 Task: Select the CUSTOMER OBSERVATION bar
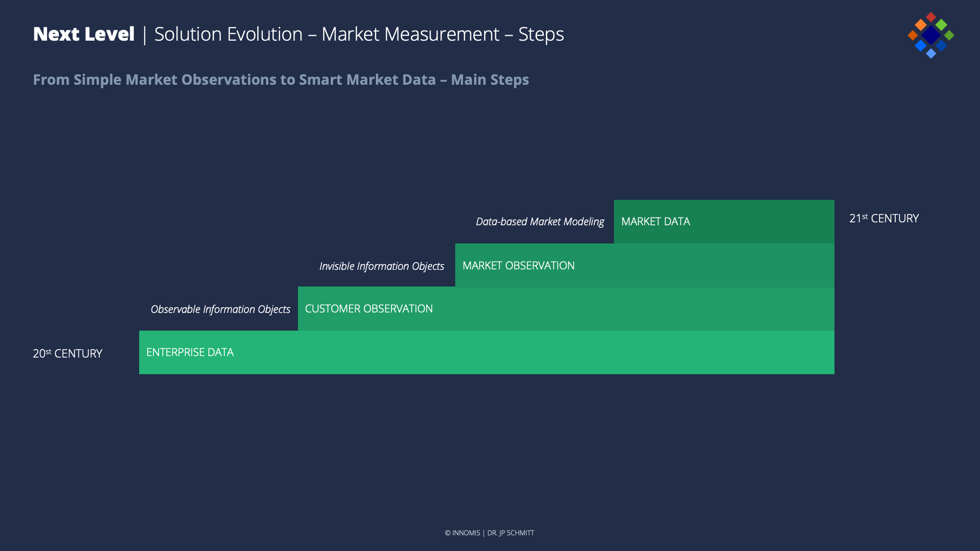pos(566,309)
